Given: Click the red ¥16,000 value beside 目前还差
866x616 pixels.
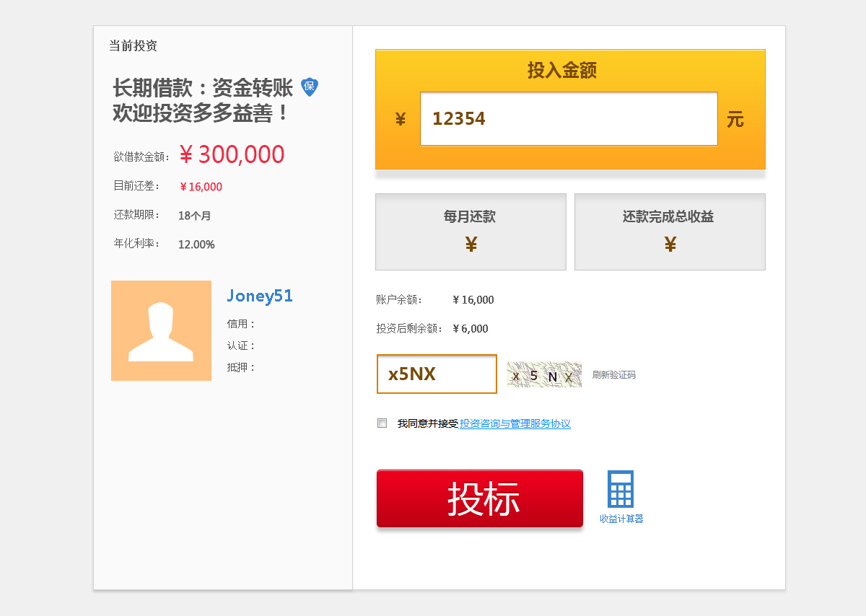Looking at the screenshot, I should 201,187.
